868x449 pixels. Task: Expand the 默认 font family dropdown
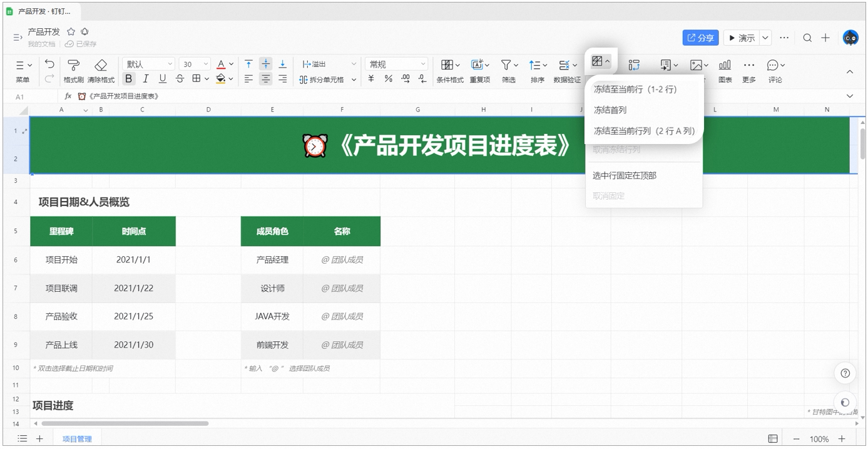[149, 64]
